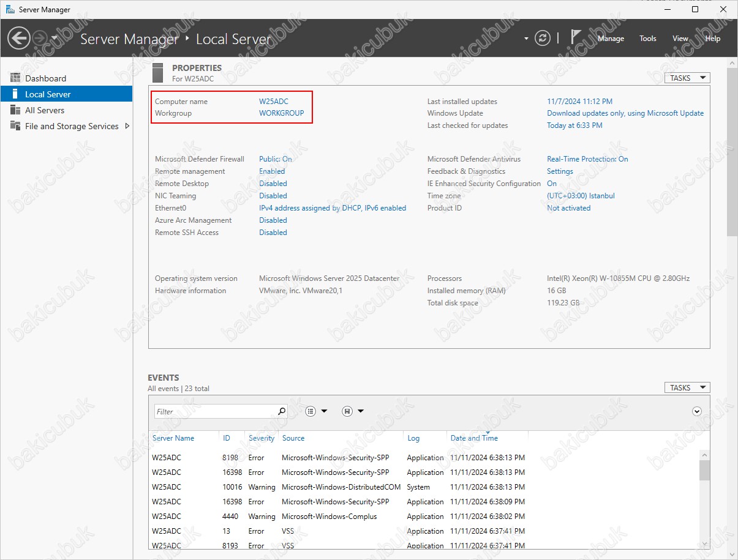
Task: Click Real-Time Protection: On link
Action: tap(587, 159)
